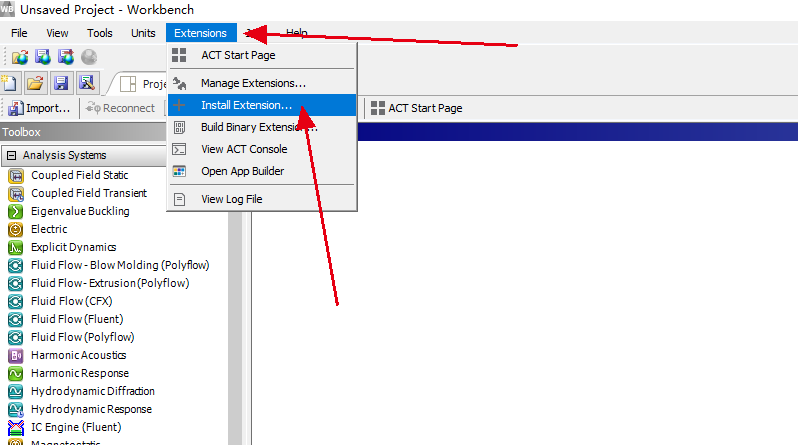The height and width of the screenshot is (445, 798).
Task: Click the New project toolbar icon
Action: (11, 83)
